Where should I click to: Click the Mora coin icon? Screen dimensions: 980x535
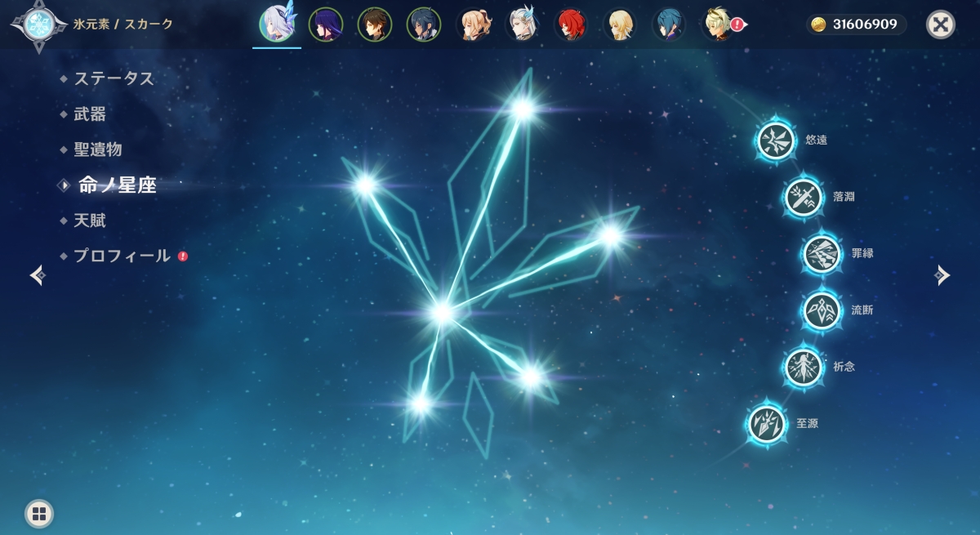pyautogui.click(x=819, y=25)
